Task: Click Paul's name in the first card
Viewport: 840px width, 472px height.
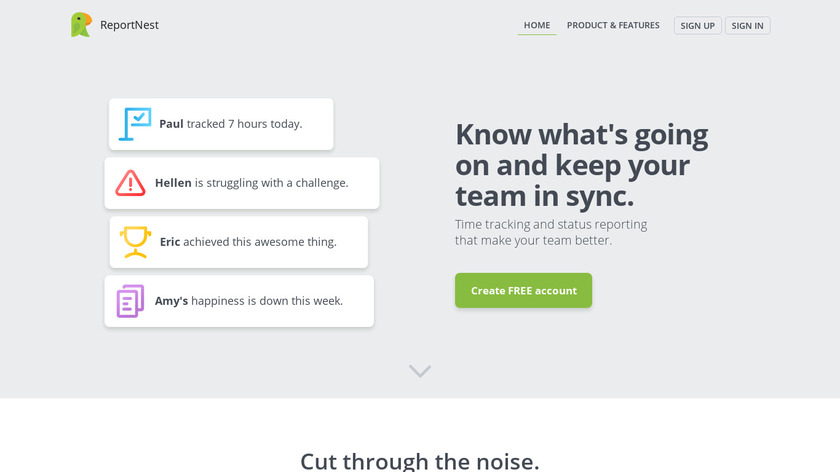Action: coord(171,124)
